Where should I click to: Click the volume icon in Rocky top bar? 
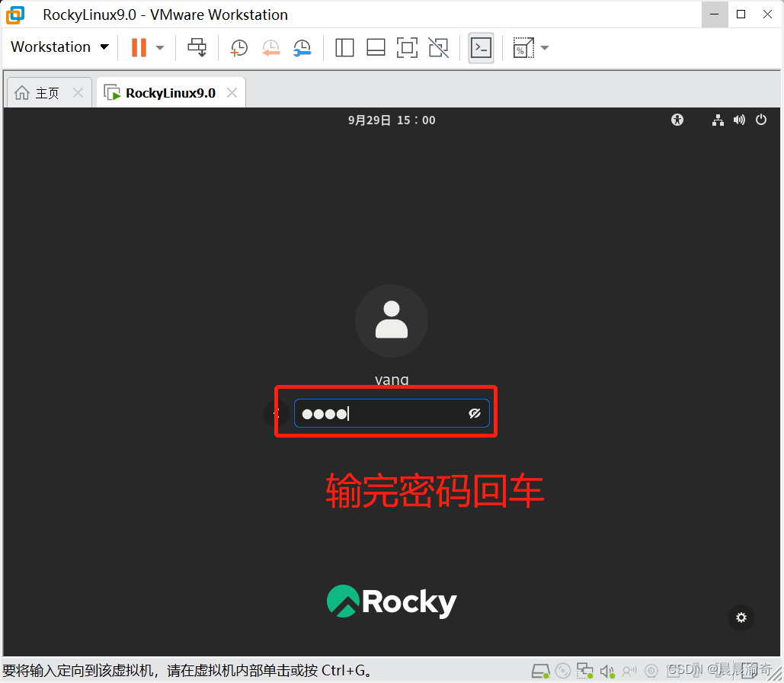pyautogui.click(x=739, y=120)
